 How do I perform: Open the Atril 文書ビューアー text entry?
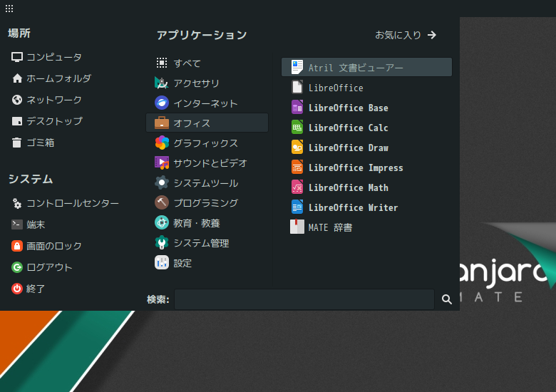pos(356,68)
